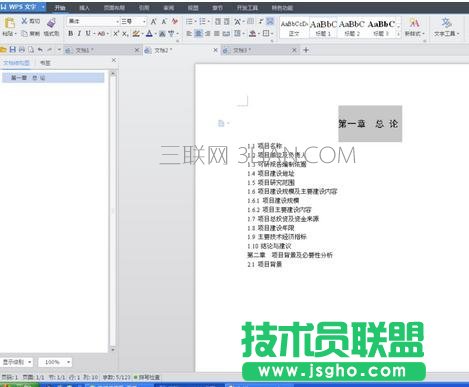
Task: Close the document map side panel
Action: point(114,60)
